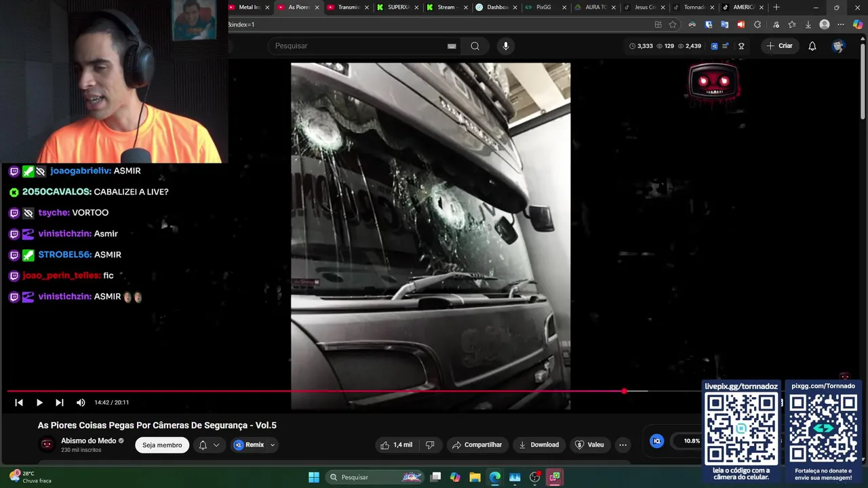
Task: Open the browser settings three-dot menu
Action: [842, 24]
